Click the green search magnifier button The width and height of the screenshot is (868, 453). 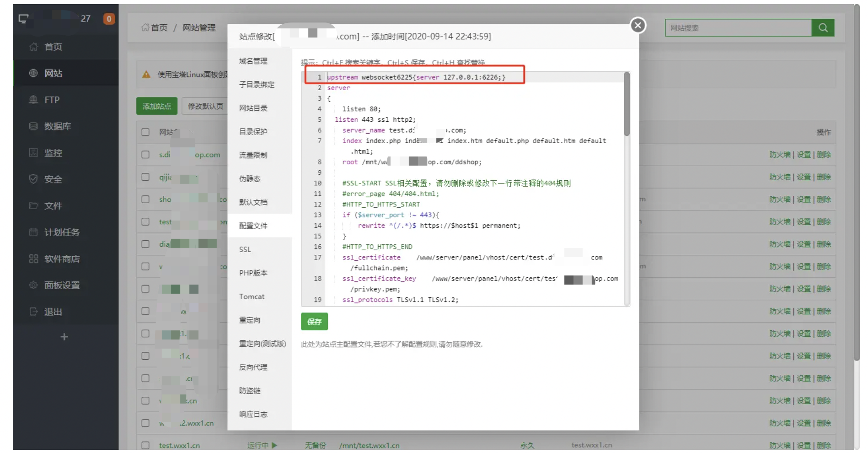tap(823, 28)
